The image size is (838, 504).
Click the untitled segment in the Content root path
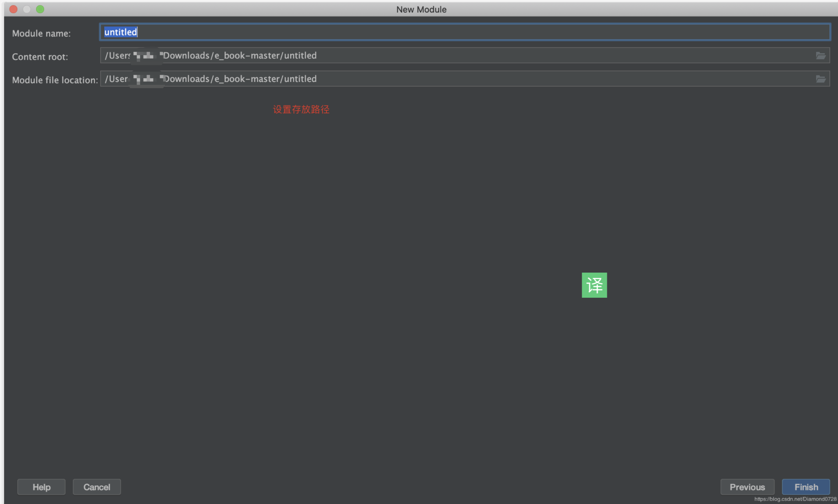tap(302, 55)
